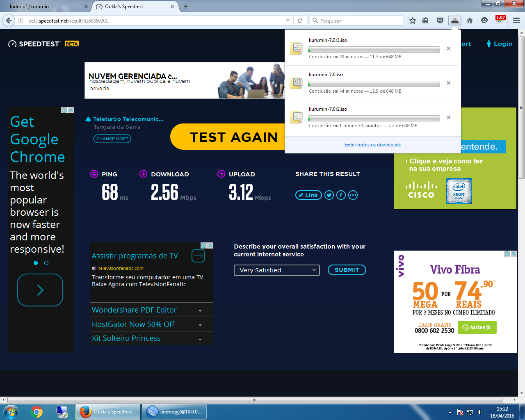The height and width of the screenshot is (420, 525).
Task: Go to Firefox home page icon
Action: tap(470, 21)
